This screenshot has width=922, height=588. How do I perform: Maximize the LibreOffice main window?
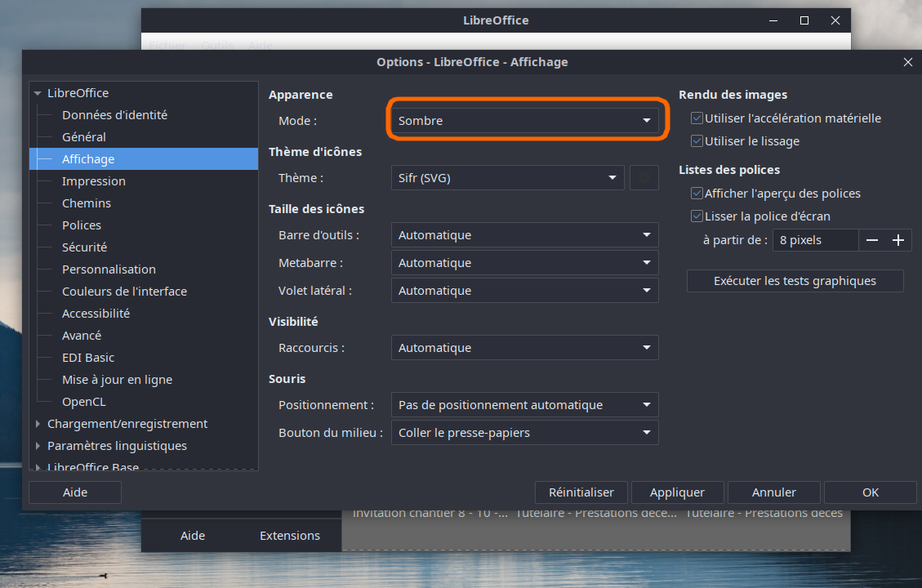[804, 20]
